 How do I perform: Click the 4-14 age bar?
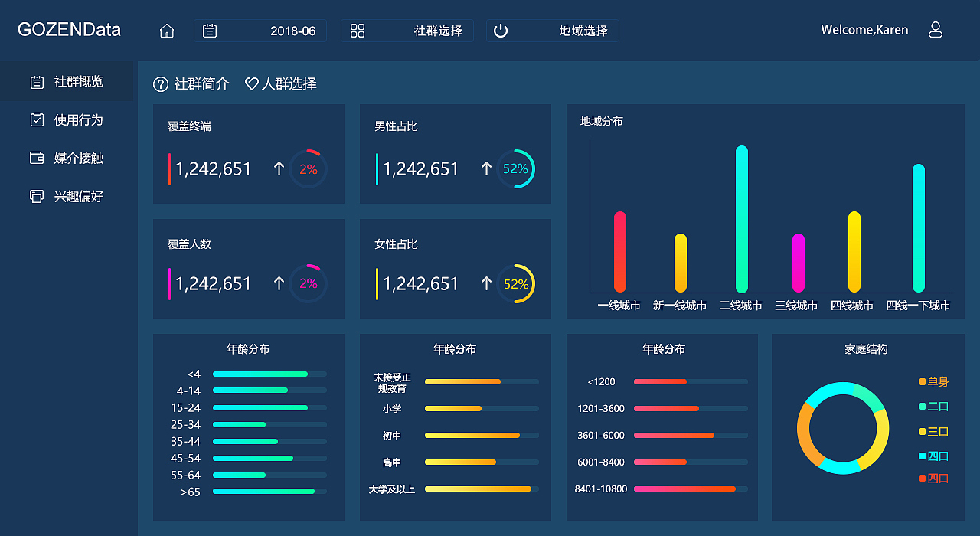(x=269, y=391)
